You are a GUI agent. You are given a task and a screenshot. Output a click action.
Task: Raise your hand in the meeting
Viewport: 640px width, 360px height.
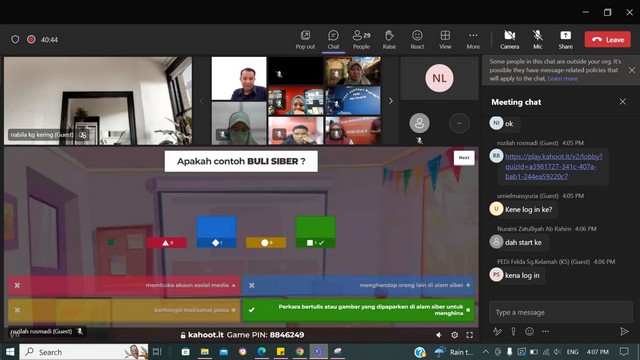click(x=389, y=40)
